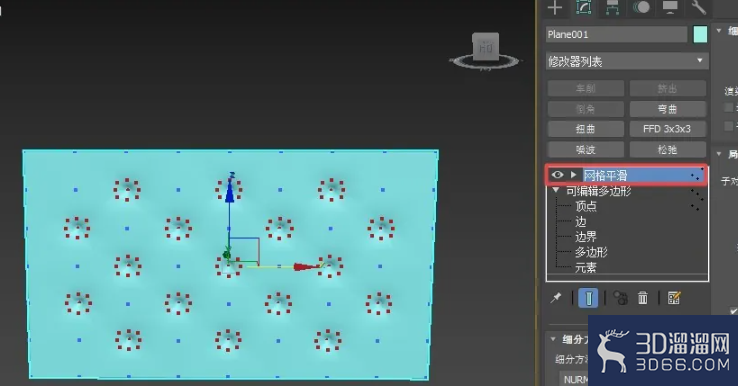
Task: Open the Create panel plus icon
Action: (x=555, y=7)
